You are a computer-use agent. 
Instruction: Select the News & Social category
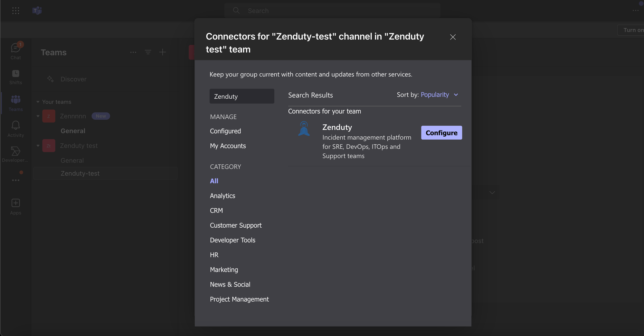click(x=230, y=285)
